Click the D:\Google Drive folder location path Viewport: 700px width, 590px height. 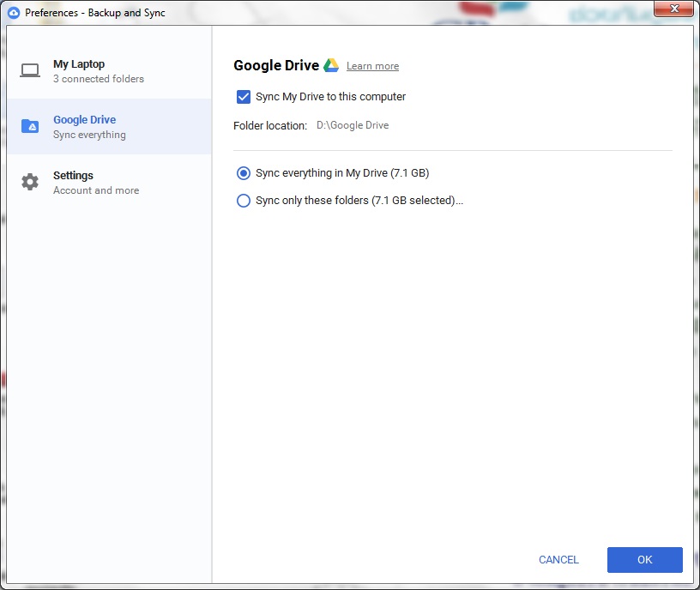(x=353, y=125)
